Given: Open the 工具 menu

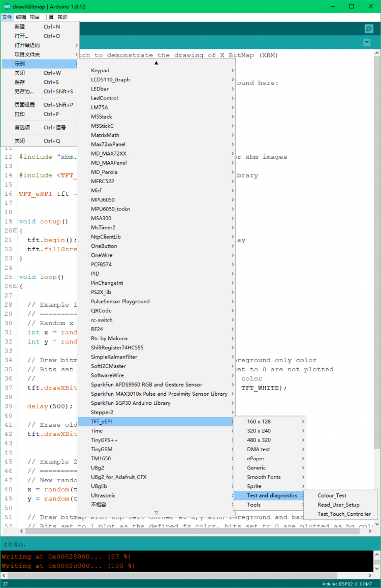Looking at the screenshot, I should (x=49, y=17).
